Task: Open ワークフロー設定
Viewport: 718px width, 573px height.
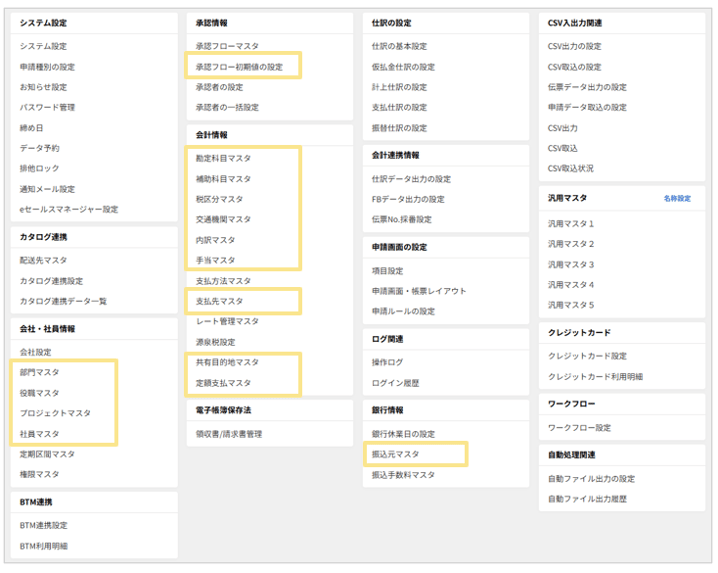Action: pyautogui.click(x=579, y=428)
